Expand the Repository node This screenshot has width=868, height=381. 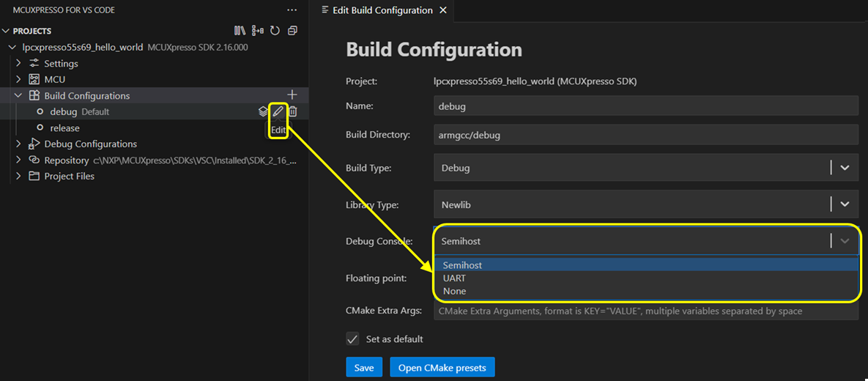click(19, 160)
